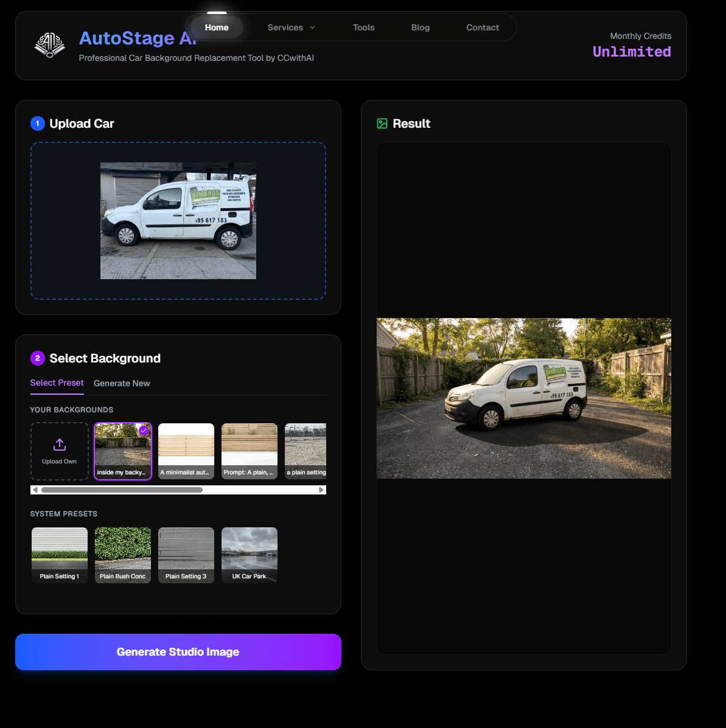Image resolution: width=726 pixels, height=728 pixels.
Task: Click the purple checkmark on the selected background
Action: [x=144, y=431]
